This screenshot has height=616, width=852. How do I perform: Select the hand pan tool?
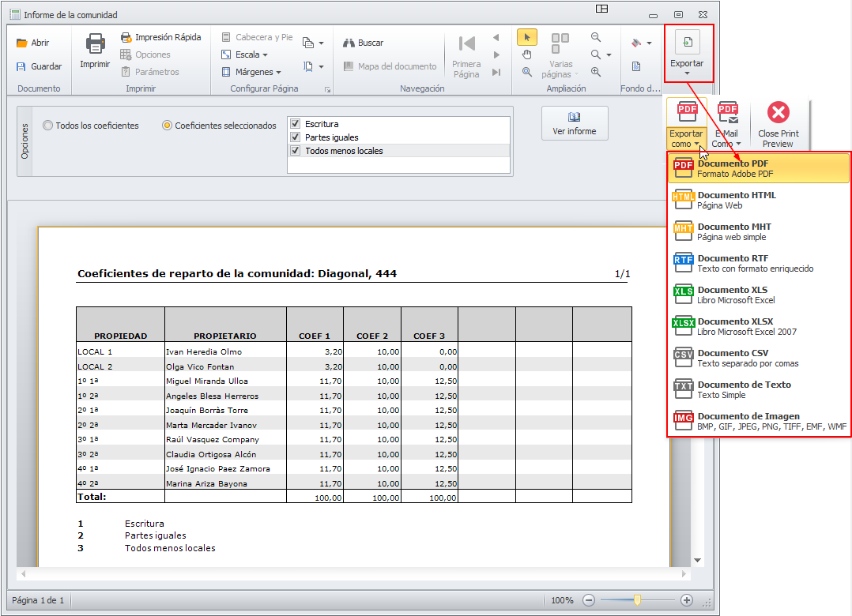527,54
